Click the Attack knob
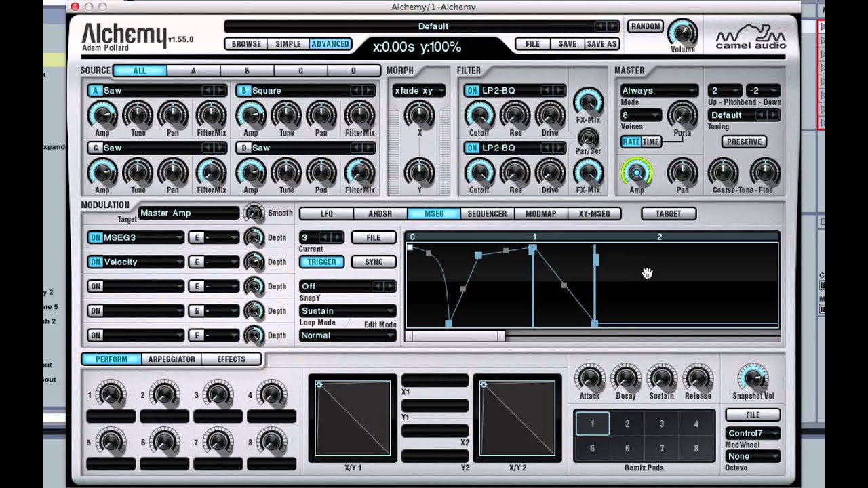Screen dimensions: 868x488 pos(589,378)
